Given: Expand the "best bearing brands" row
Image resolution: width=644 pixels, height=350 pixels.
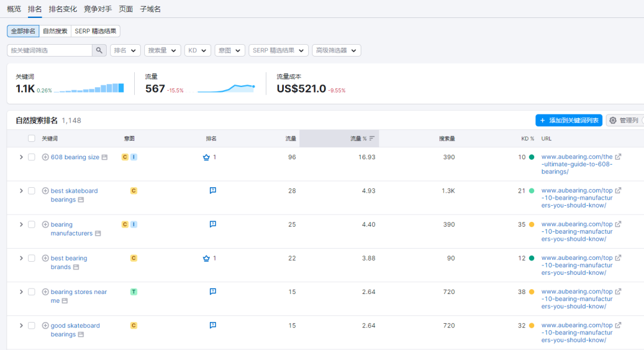Looking at the screenshot, I should click(23, 258).
